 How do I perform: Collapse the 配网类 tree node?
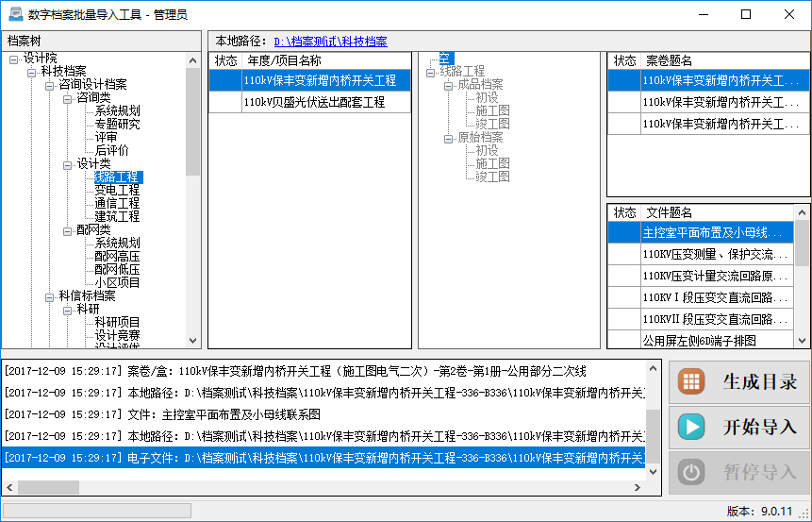[68, 230]
